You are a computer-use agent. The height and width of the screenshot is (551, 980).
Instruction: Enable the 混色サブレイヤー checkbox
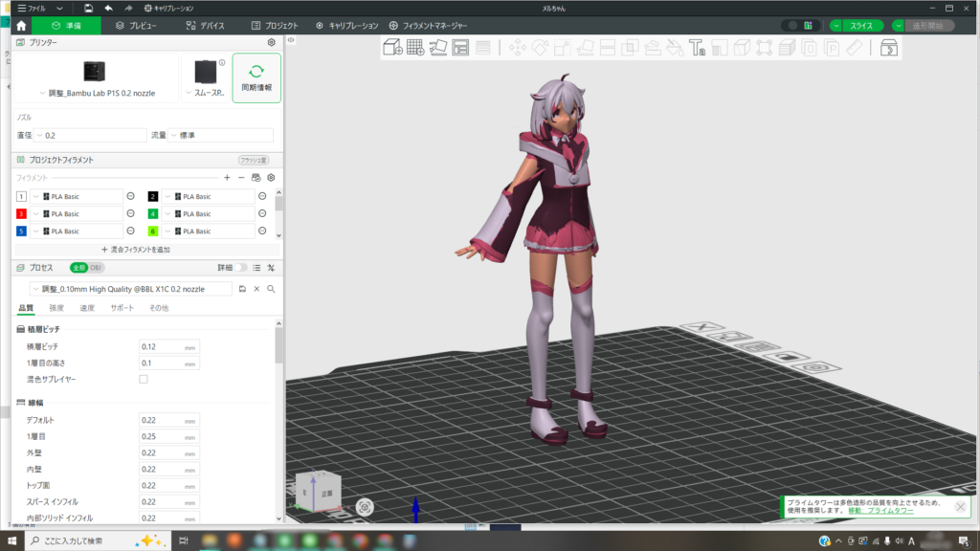(144, 379)
